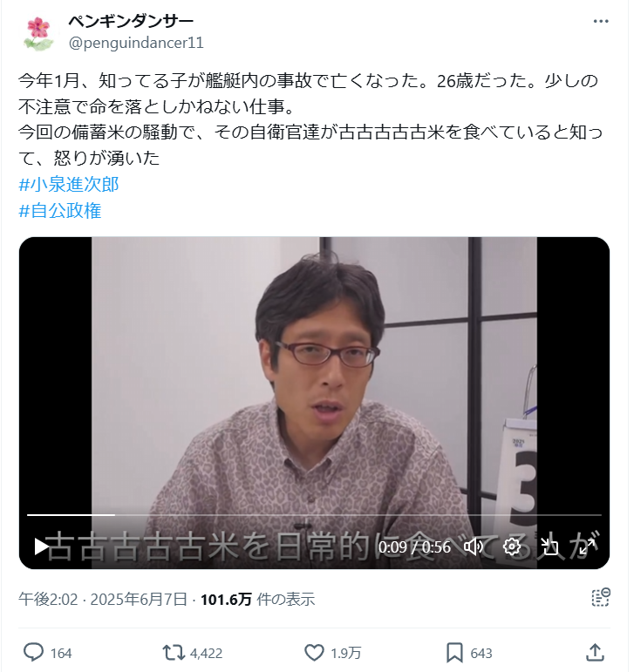Like the post with heart icon

[314, 653]
